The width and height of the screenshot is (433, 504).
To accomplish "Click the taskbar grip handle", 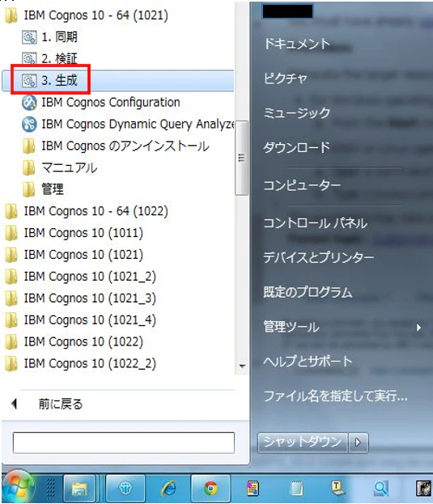I will point(50,489).
